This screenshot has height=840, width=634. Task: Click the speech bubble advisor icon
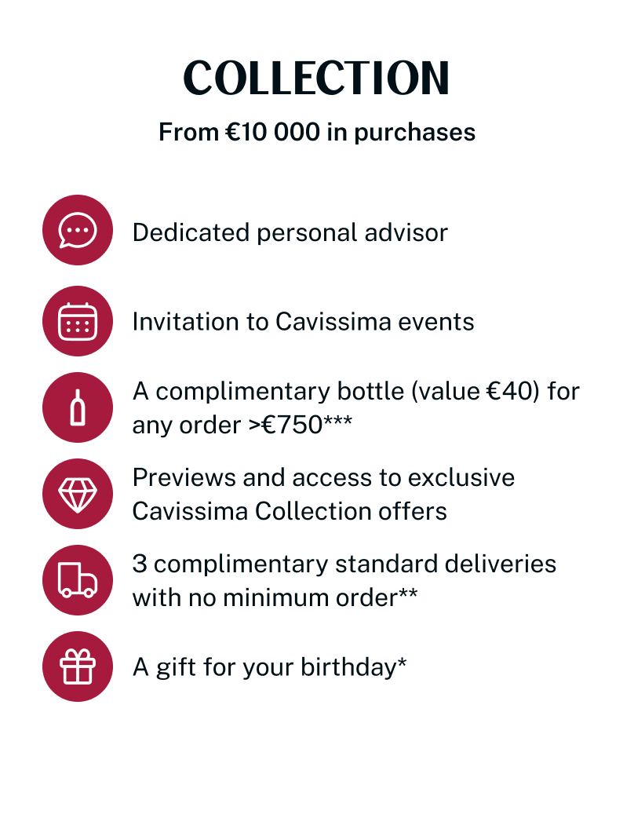pyautogui.click(x=78, y=231)
